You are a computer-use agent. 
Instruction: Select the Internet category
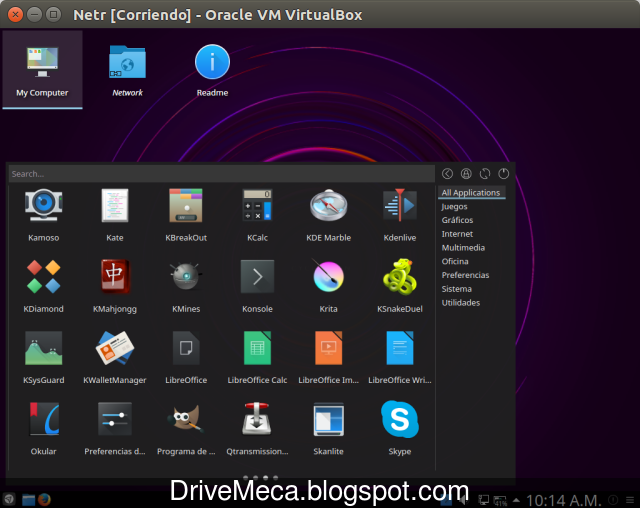point(457,234)
